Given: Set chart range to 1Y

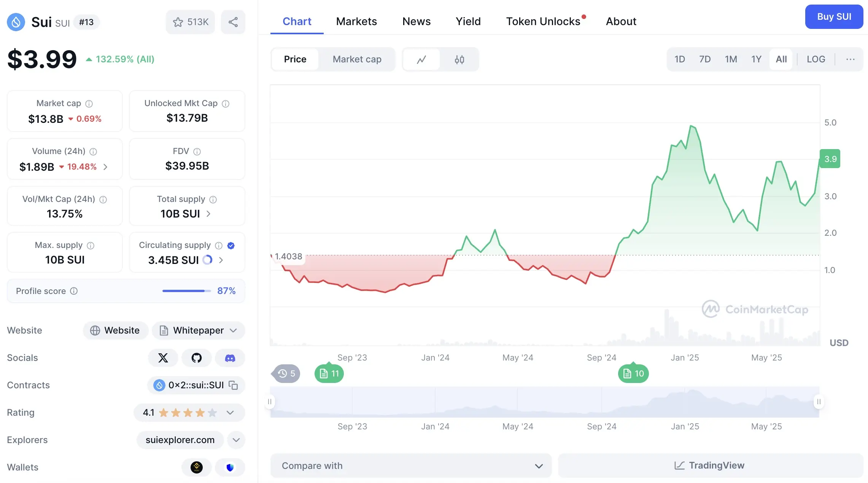Looking at the screenshot, I should [756, 59].
